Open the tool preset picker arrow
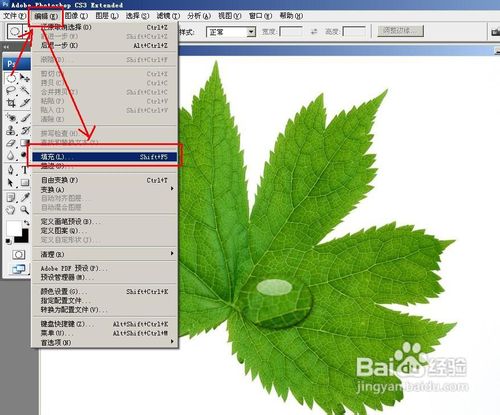The image size is (500, 415). (26, 32)
